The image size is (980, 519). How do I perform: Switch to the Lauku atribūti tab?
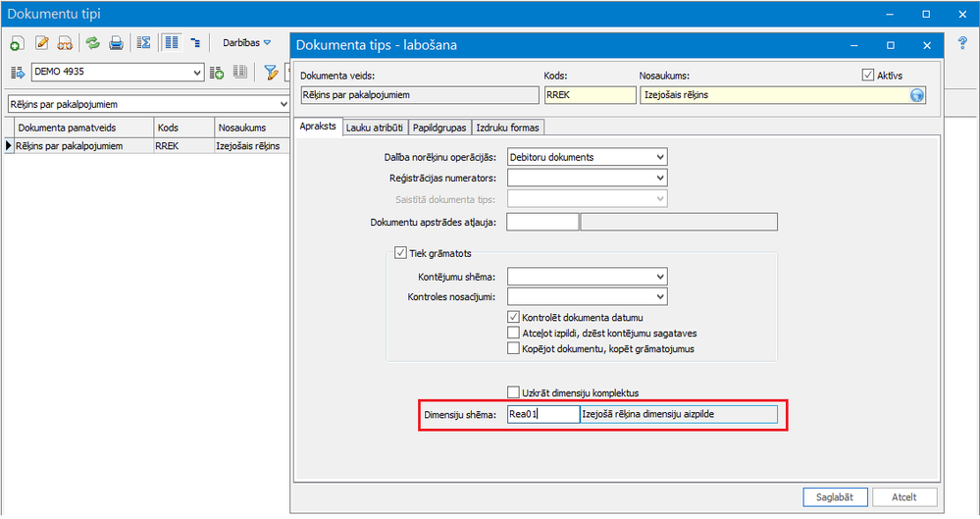(x=375, y=128)
